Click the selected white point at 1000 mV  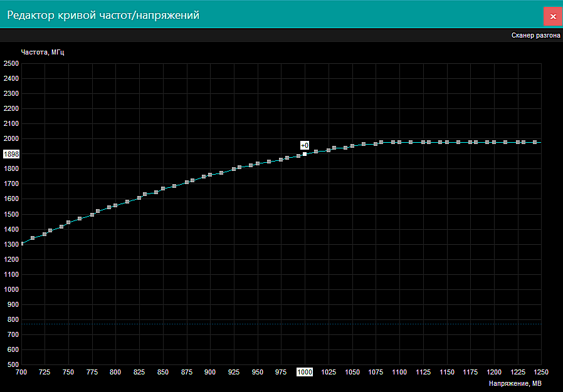tap(305, 154)
